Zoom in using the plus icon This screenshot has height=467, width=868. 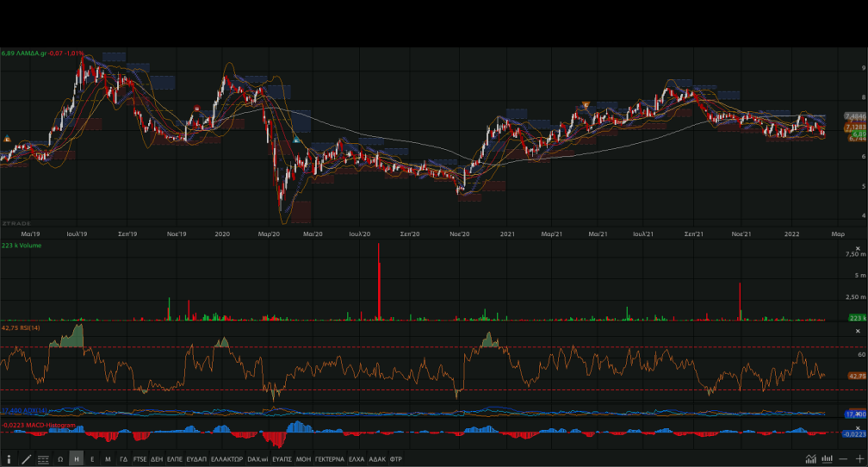pyautogui.click(x=859, y=459)
